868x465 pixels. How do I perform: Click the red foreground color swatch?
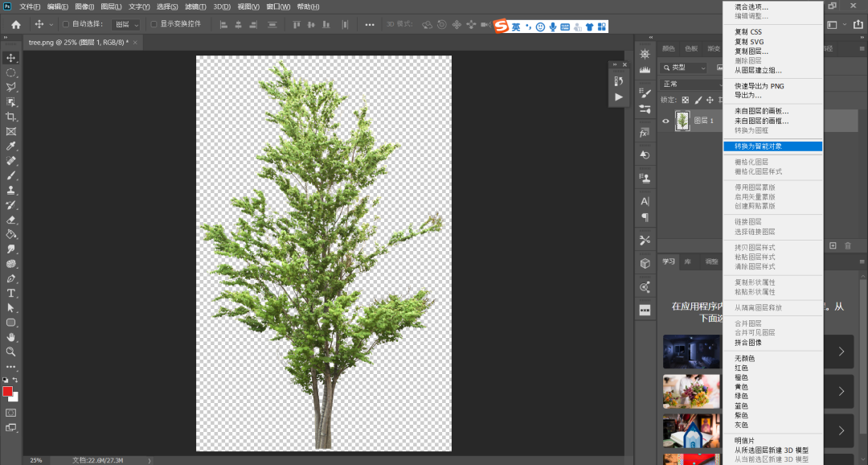[x=8, y=392]
